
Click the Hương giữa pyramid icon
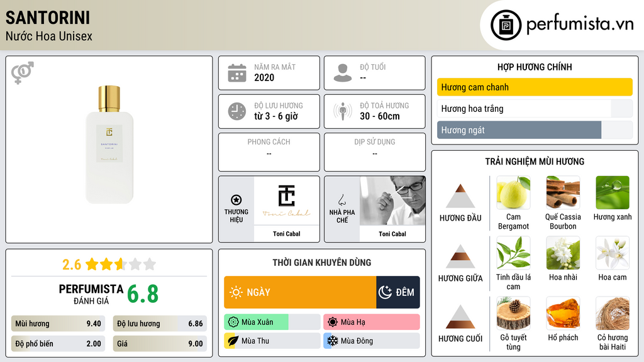tap(460, 256)
